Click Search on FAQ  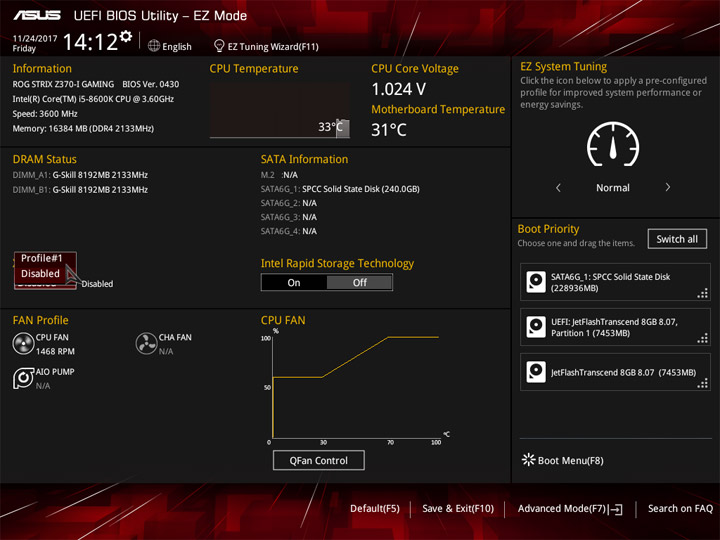point(680,508)
